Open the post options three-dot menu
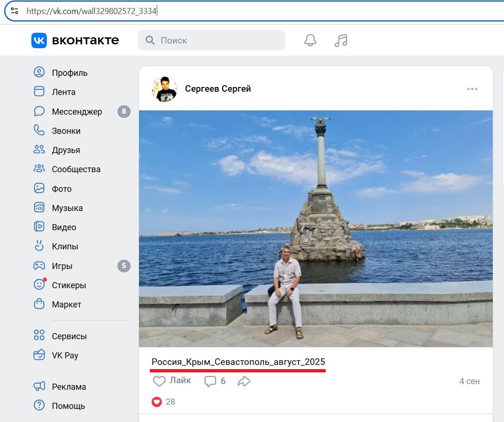The width and height of the screenshot is (504, 422). coord(472,89)
